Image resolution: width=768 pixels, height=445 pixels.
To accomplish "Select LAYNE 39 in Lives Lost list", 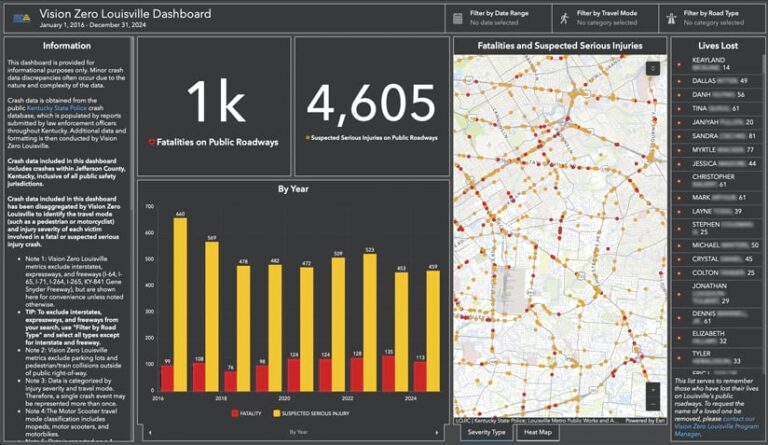I will pos(718,211).
